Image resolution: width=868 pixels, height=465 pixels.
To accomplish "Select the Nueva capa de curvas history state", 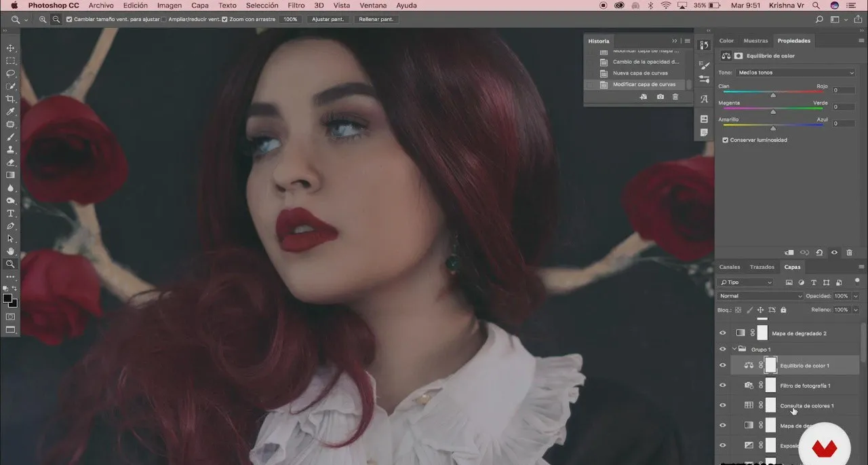I will pos(640,73).
